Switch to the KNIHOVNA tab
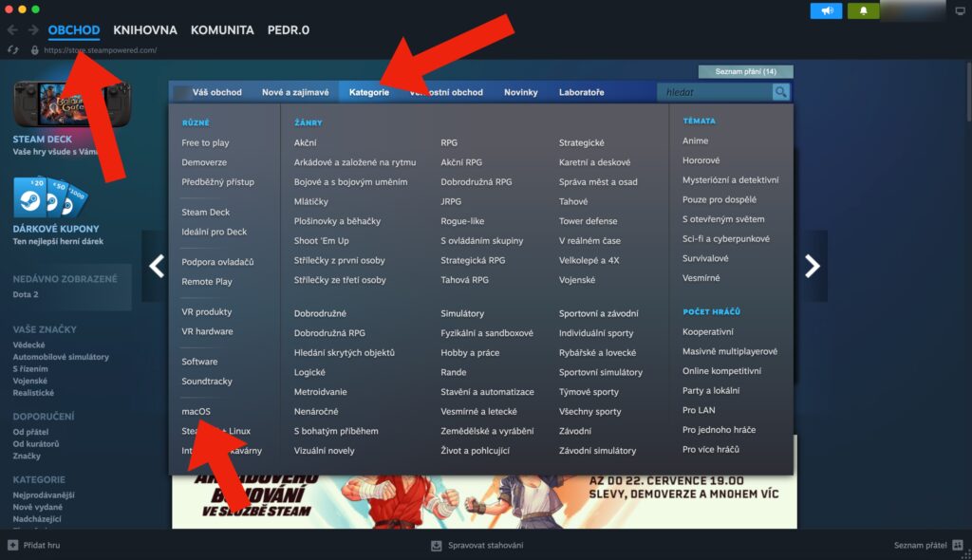Image resolution: width=972 pixels, height=560 pixels. coord(144,29)
